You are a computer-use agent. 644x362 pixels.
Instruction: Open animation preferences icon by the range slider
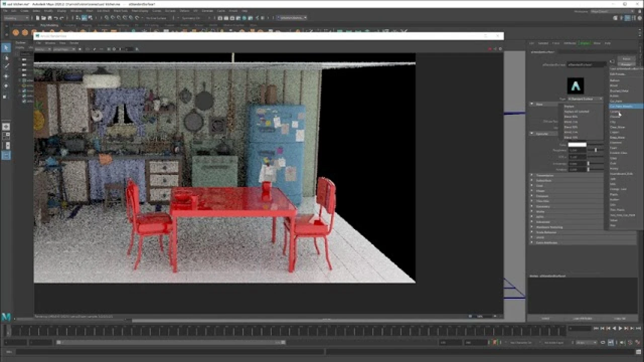click(638, 342)
